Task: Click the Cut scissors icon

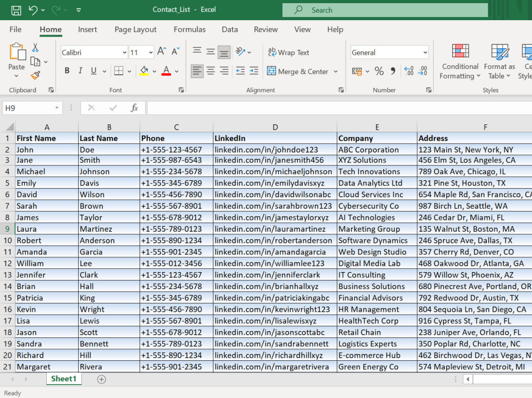Action: 35,47
